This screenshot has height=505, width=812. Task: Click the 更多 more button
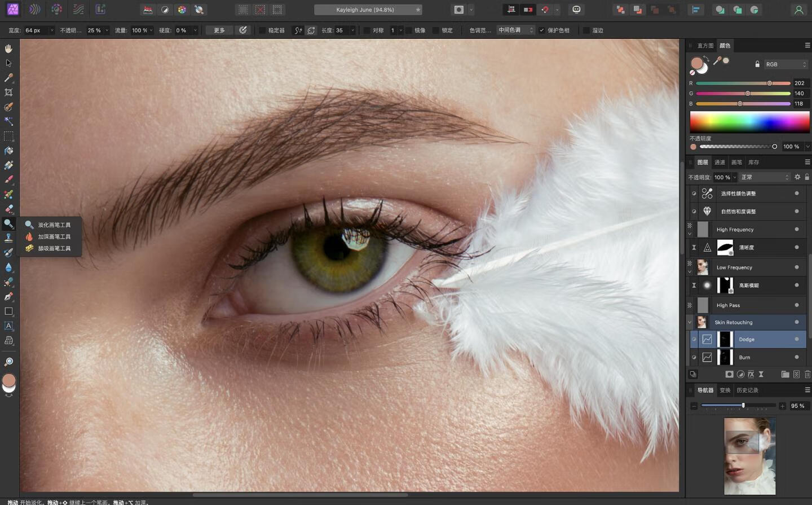point(219,30)
